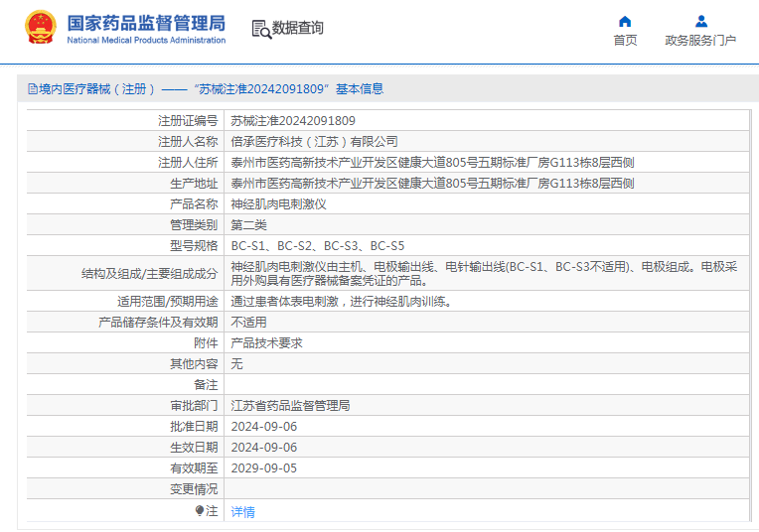Screen dimensions: 759x532
Task: Click the 注册人住所 address value
Action: click(432, 163)
